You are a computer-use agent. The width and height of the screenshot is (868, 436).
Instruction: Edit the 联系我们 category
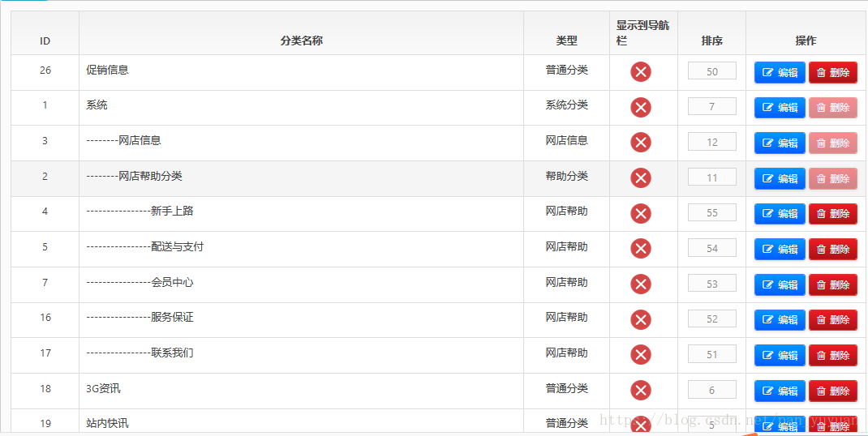780,356
